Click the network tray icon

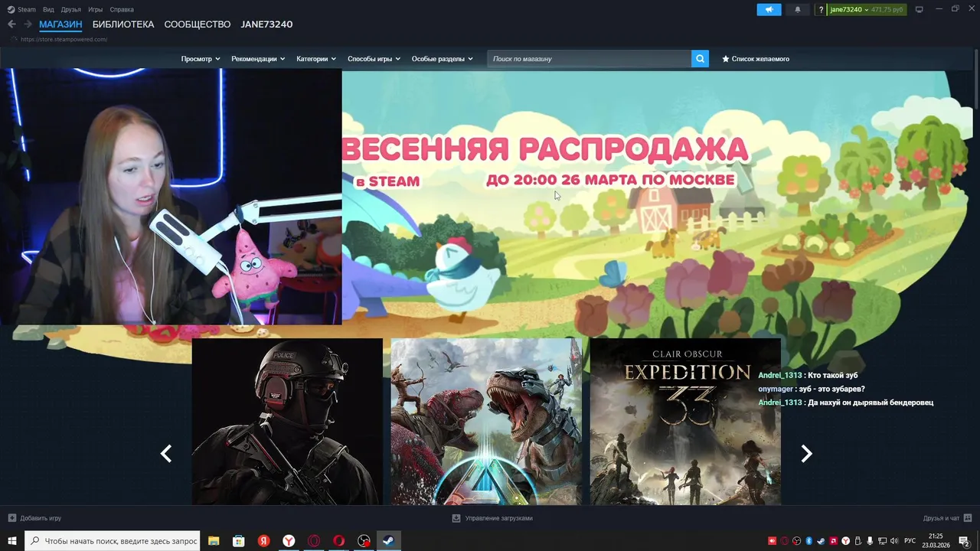click(882, 541)
